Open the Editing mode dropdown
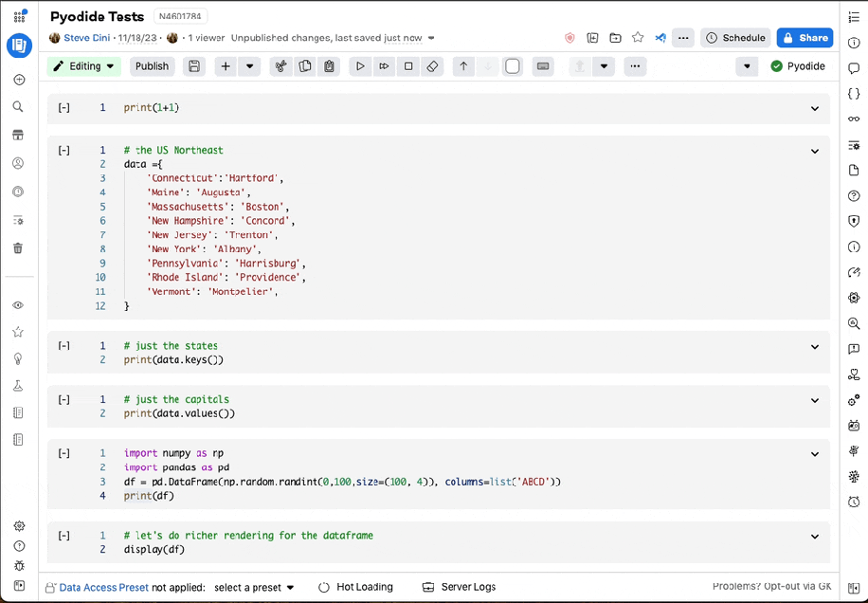Image resolution: width=868 pixels, height=603 pixels. click(84, 66)
